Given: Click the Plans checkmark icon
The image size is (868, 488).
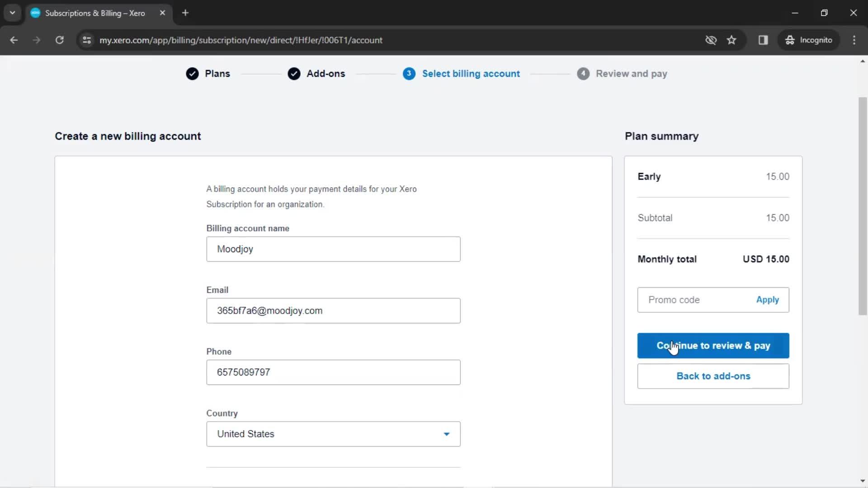Looking at the screenshot, I should pos(192,74).
